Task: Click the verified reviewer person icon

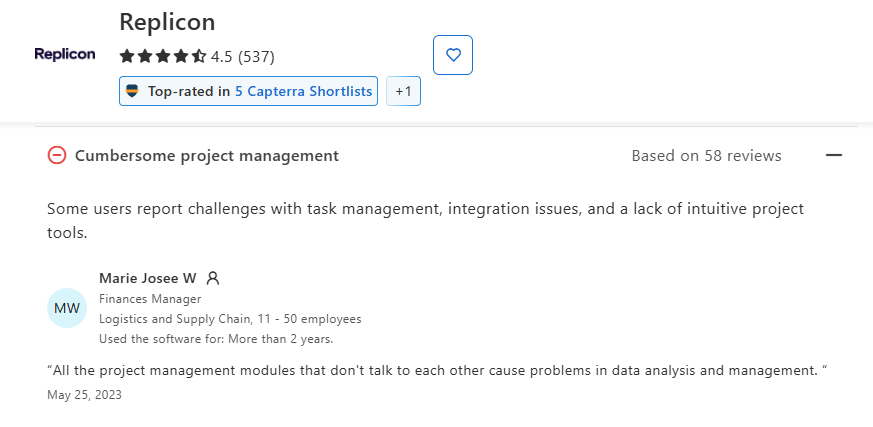Action: tap(213, 278)
